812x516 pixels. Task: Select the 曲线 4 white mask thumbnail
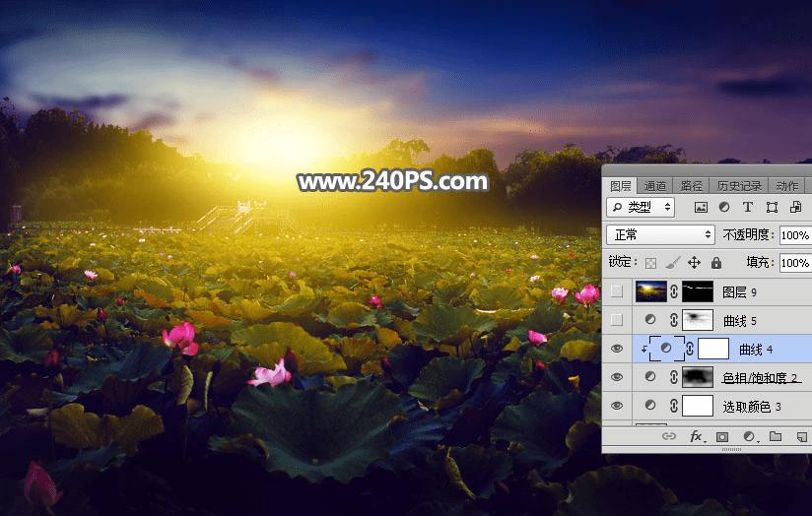713,349
